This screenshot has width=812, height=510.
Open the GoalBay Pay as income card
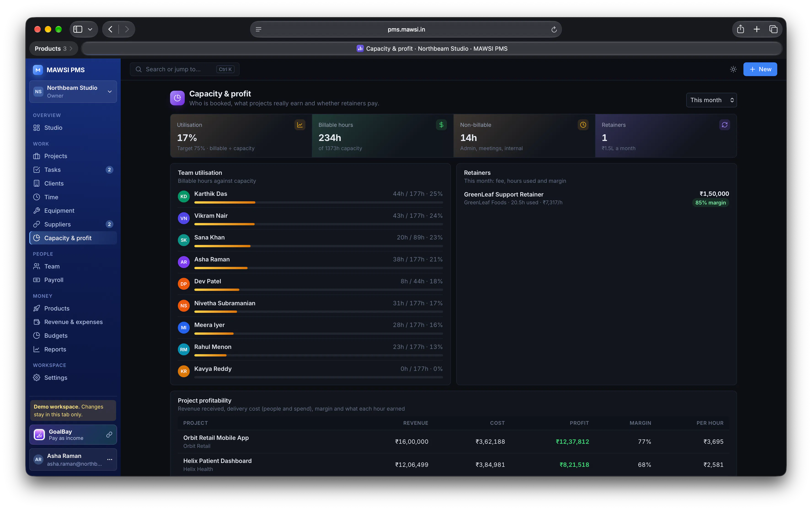(x=73, y=435)
